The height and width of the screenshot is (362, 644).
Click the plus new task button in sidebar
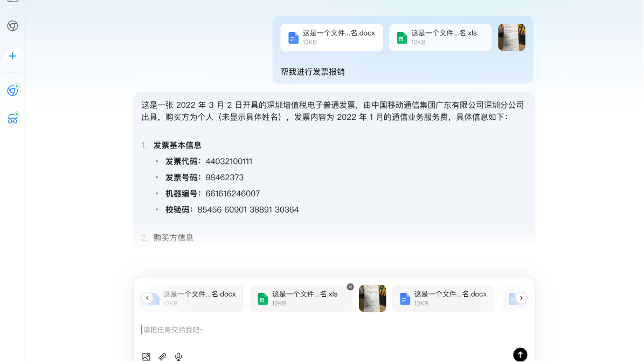[12, 56]
